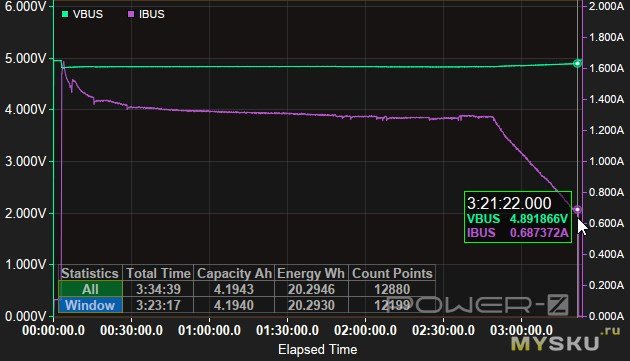Viewport: 630px width, 361px height.
Task: Click the 01:30:00.0 time axis tick
Action: 287,330
